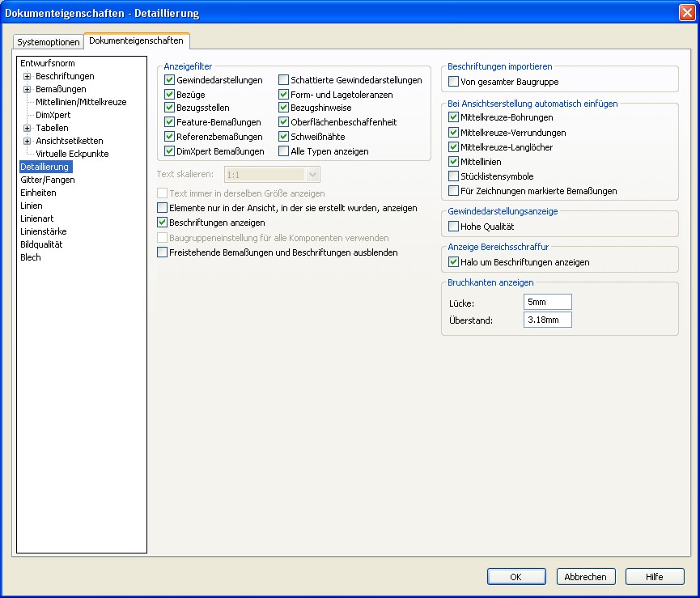
Task: Enable Elemente nur in der Ansicht checkbox
Action: click(162, 207)
